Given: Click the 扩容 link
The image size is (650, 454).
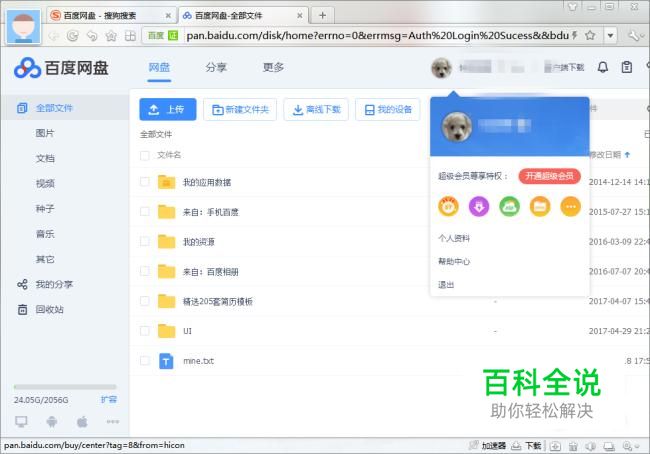Looking at the screenshot, I should coord(109,400).
